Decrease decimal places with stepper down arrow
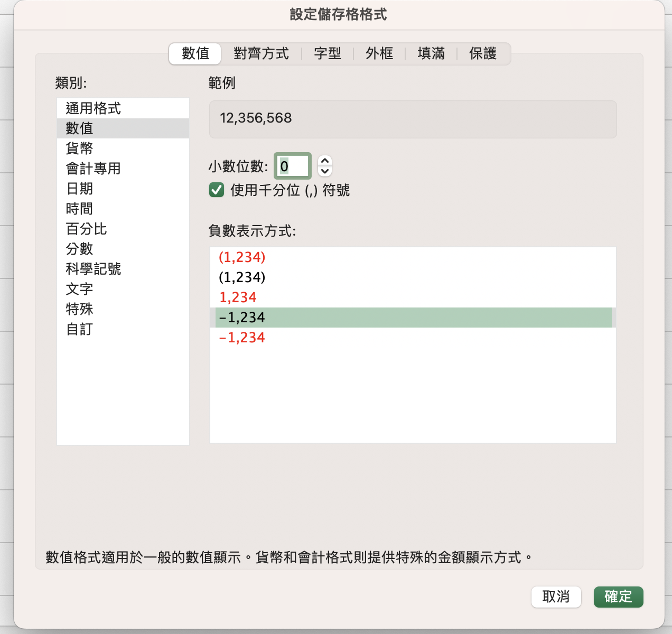Image resolution: width=672 pixels, height=634 pixels. point(325,171)
